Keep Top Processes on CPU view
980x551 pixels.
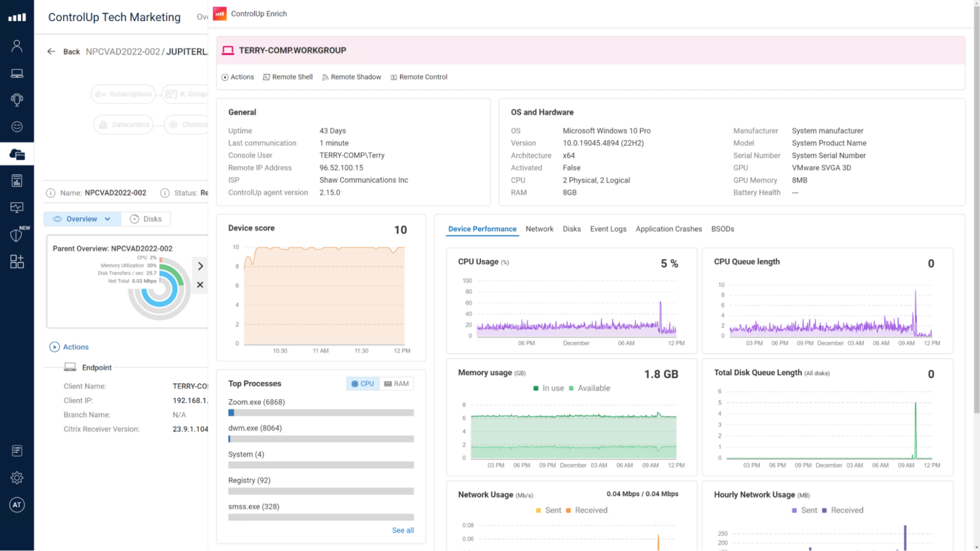[x=362, y=383]
